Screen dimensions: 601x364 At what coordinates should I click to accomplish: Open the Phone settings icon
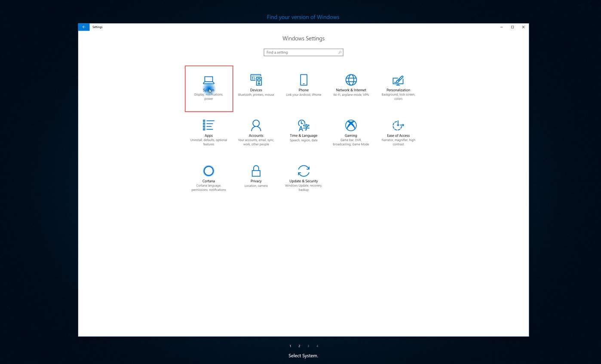[x=304, y=80]
